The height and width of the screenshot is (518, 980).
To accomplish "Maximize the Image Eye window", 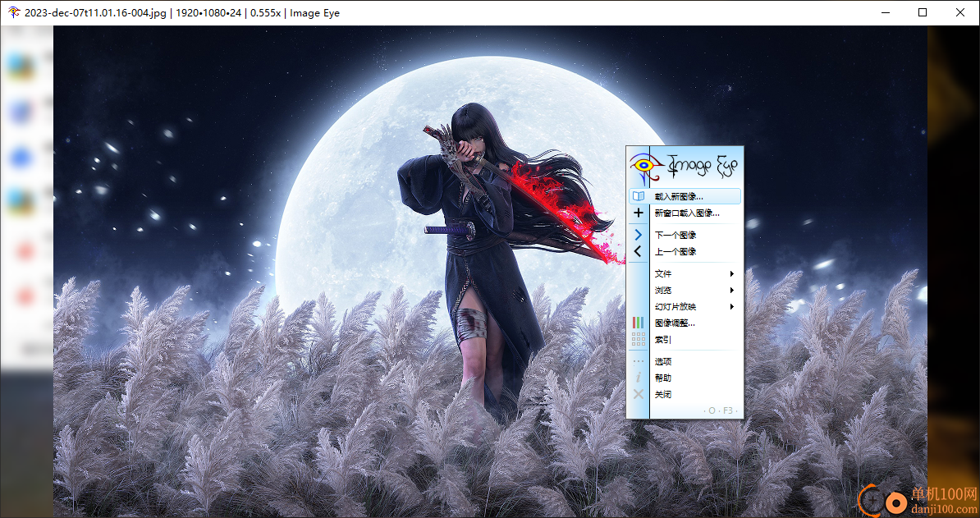I will click(x=923, y=12).
